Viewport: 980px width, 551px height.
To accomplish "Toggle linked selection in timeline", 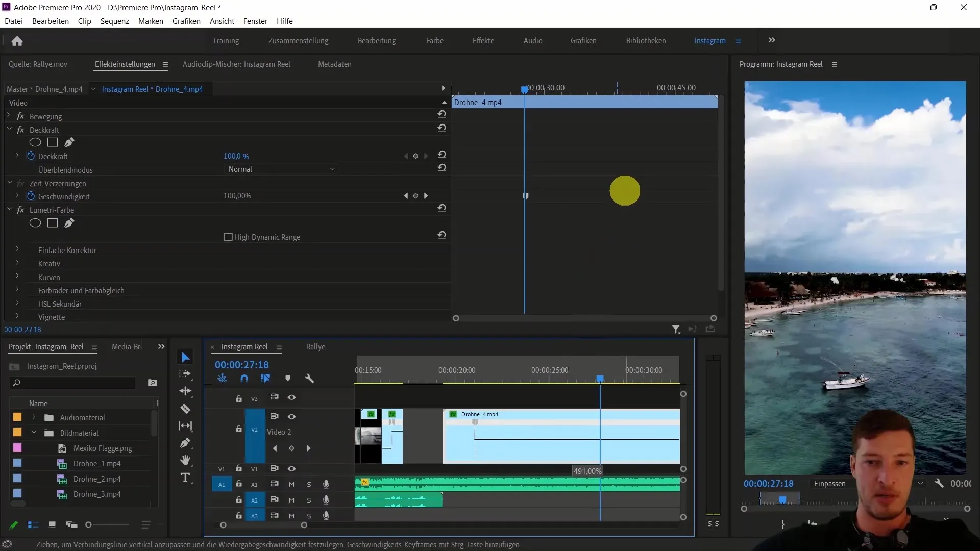I will (x=265, y=379).
